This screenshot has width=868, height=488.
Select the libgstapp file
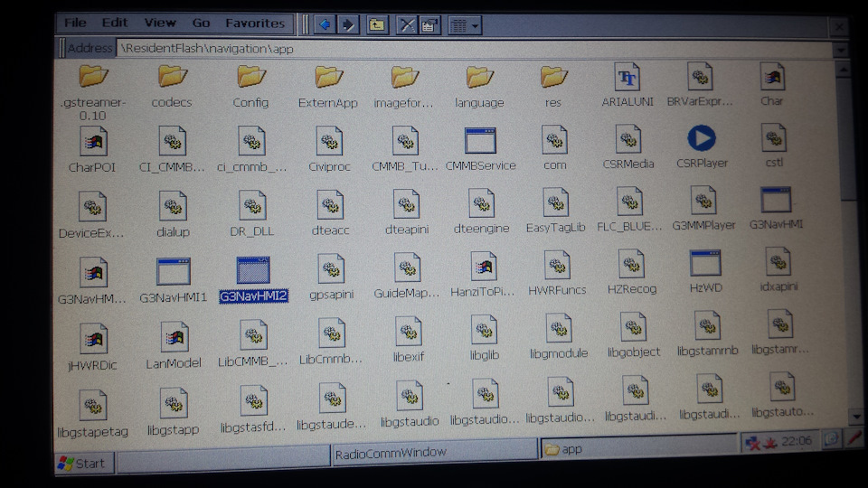tap(173, 412)
